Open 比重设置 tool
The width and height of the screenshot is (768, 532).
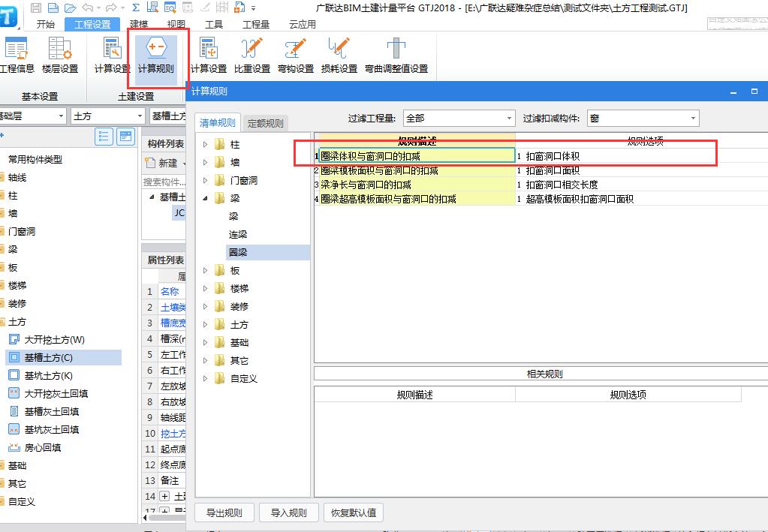click(251, 55)
